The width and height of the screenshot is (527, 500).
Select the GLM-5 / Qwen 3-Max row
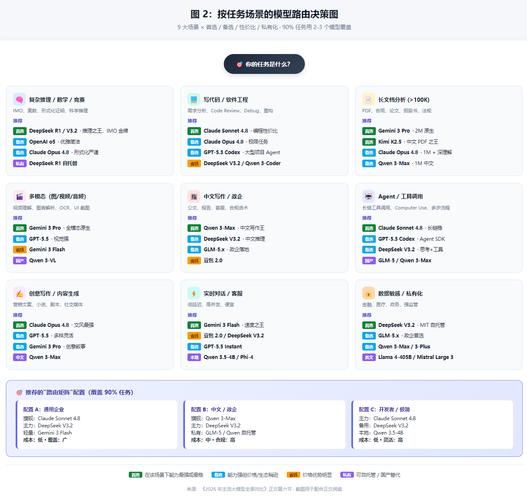coord(397,260)
